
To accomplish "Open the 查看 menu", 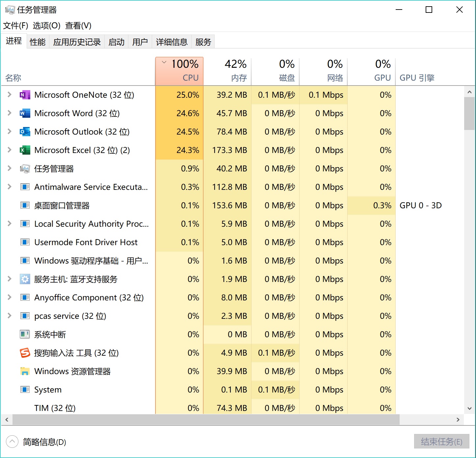I will coord(78,26).
